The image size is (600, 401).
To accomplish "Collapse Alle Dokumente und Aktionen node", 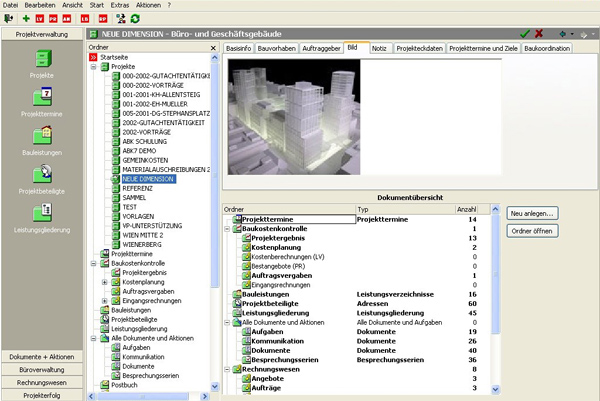I will point(93,338).
